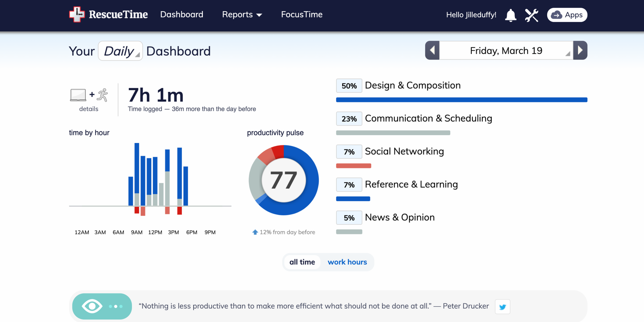The width and height of the screenshot is (644, 322).
Task: Click the RescueTime logo icon
Action: 77,14
